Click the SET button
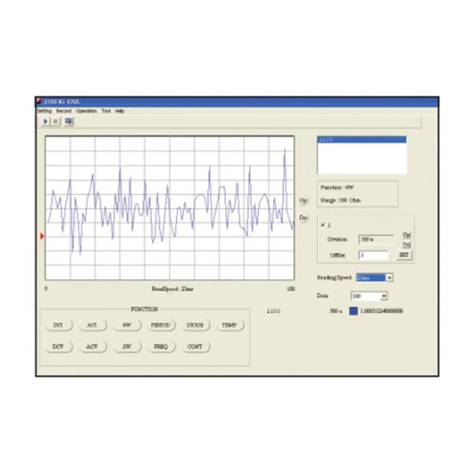 coord(404,255)
